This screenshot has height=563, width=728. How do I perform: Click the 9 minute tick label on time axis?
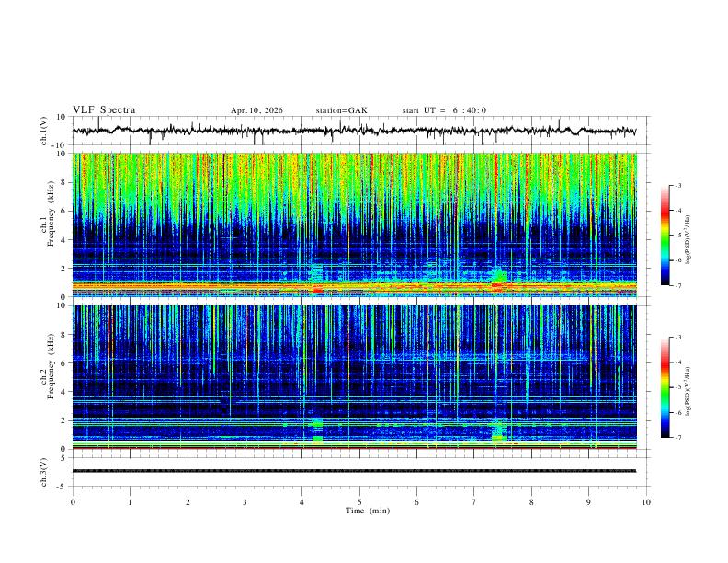pos(588,502)
